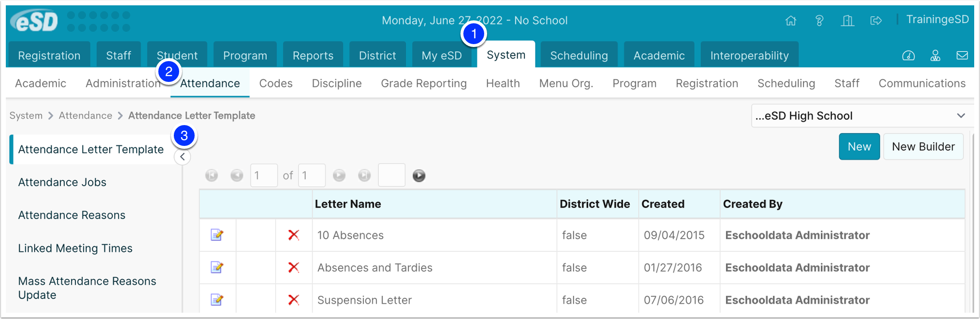Screen dimensions: 980x319
Task: Sort by District Wide column header
Action: coord(595,204)
